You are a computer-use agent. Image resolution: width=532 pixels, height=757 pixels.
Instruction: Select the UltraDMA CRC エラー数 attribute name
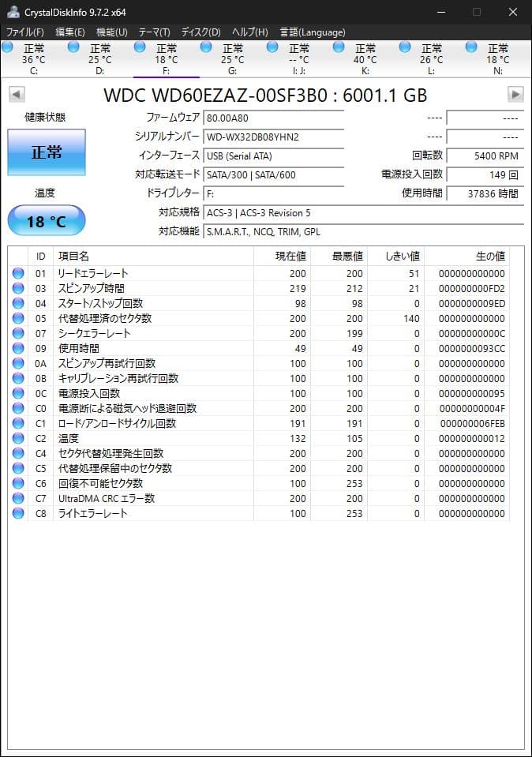coord(107,498)
